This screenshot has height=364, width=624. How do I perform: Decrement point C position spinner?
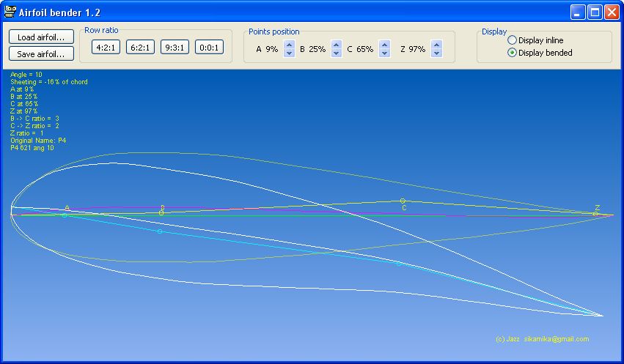(x=384, y=53)
